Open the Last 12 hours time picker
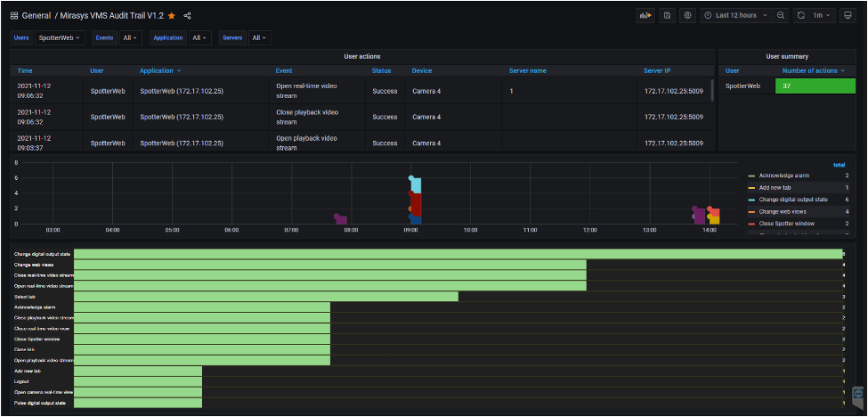Image resolution: width=868 pixels, height=417 pixels. (x=735, y=15)
